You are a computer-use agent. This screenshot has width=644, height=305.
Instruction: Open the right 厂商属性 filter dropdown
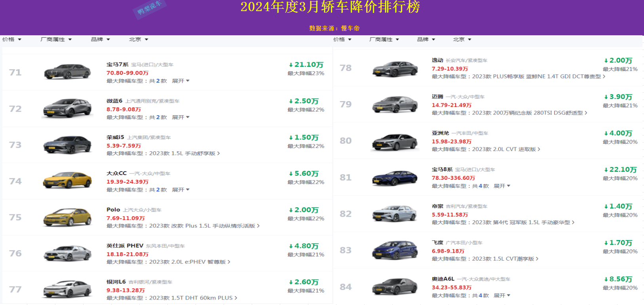coord(384,40)
